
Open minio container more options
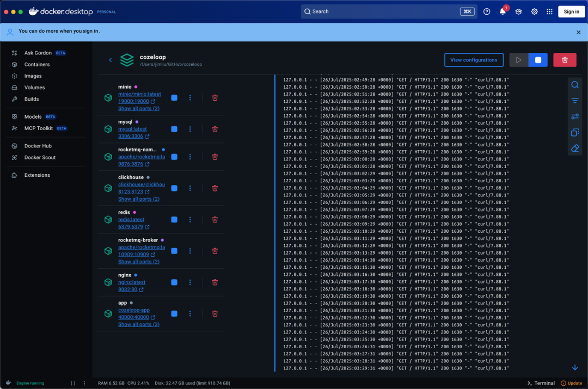pyautogui.click(x=190, y=98)
